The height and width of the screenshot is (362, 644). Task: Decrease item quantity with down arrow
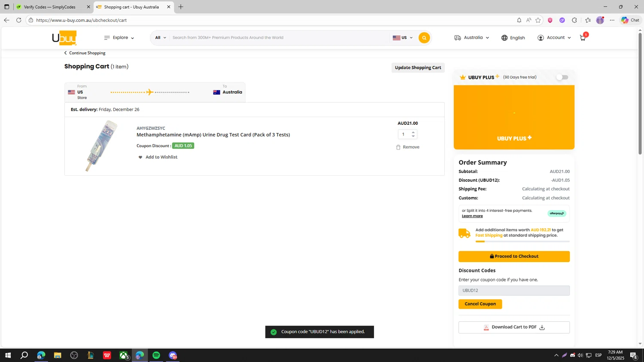[x=413, y=136]
